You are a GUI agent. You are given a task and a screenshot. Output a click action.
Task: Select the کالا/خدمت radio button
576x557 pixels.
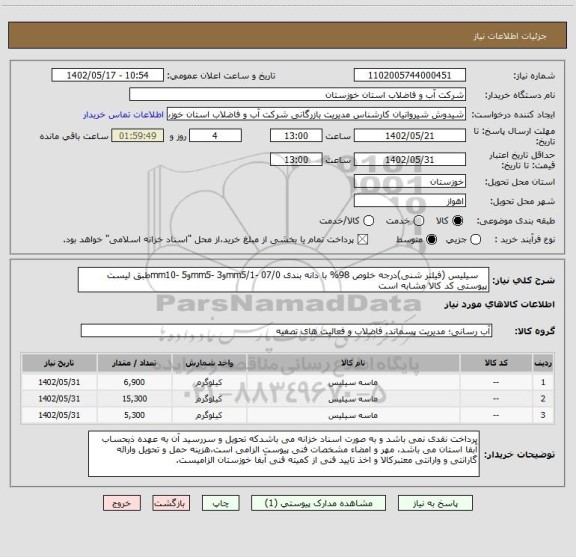pos(368,221)
